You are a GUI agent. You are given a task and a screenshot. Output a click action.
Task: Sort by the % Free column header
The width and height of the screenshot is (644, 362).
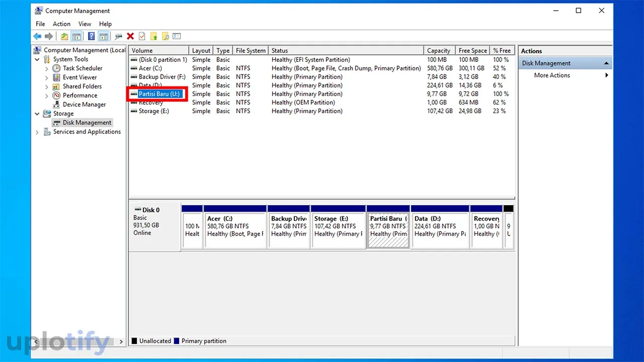pos(502,50)
